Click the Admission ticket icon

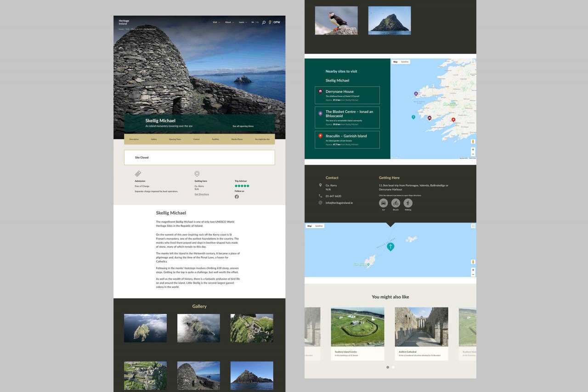[138, 174]
